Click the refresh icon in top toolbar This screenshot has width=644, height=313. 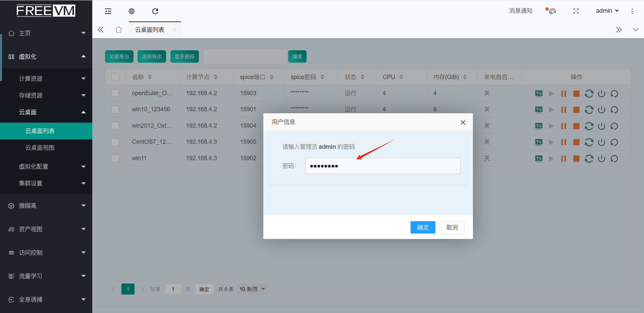click(155, 11)
